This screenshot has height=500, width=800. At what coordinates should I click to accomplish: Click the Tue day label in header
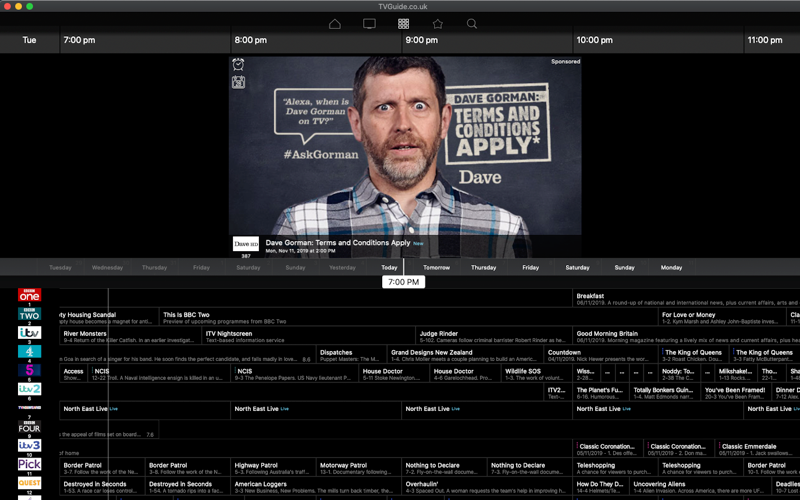click(29, 40)
